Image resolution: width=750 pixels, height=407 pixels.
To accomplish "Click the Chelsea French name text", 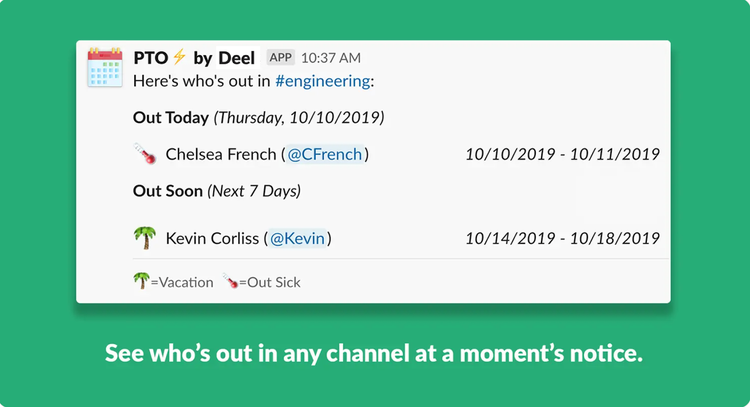I will point(221,154).
